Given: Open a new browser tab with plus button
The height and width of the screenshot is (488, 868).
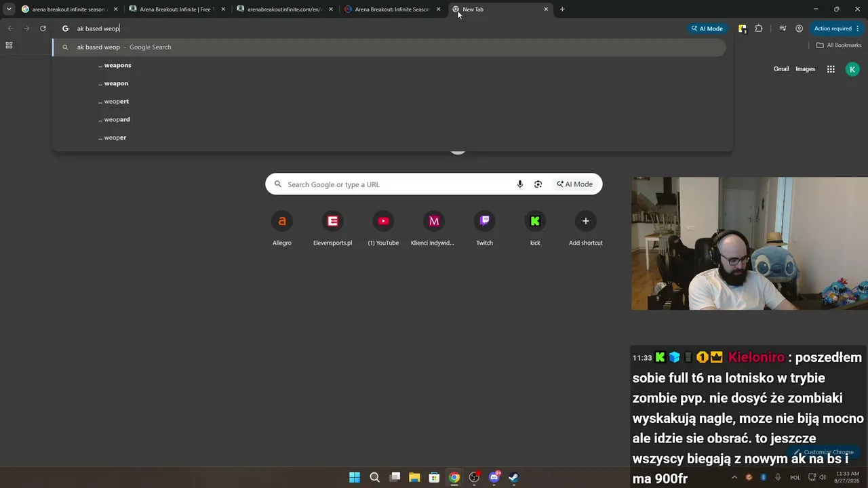Looking at the screenshot, I should (562, 9).
